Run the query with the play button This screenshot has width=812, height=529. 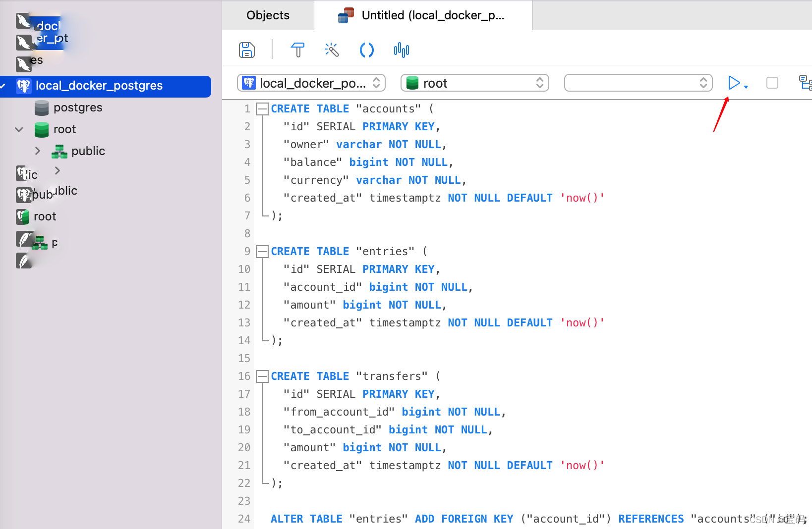pos(734,83)
